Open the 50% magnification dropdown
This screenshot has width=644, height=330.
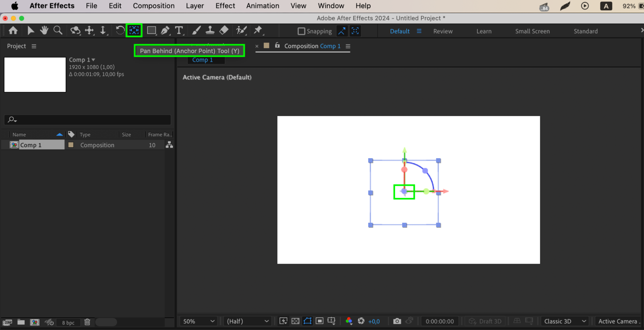pos(198,321)
